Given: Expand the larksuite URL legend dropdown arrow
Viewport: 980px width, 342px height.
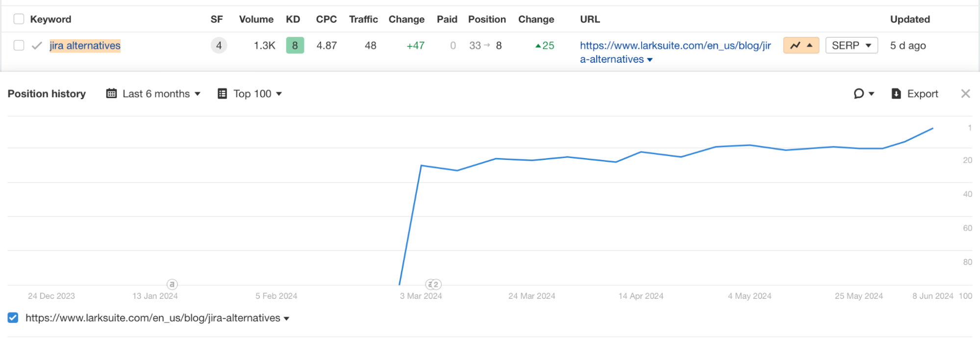Looking at the screenshot, I should [287, 319].
